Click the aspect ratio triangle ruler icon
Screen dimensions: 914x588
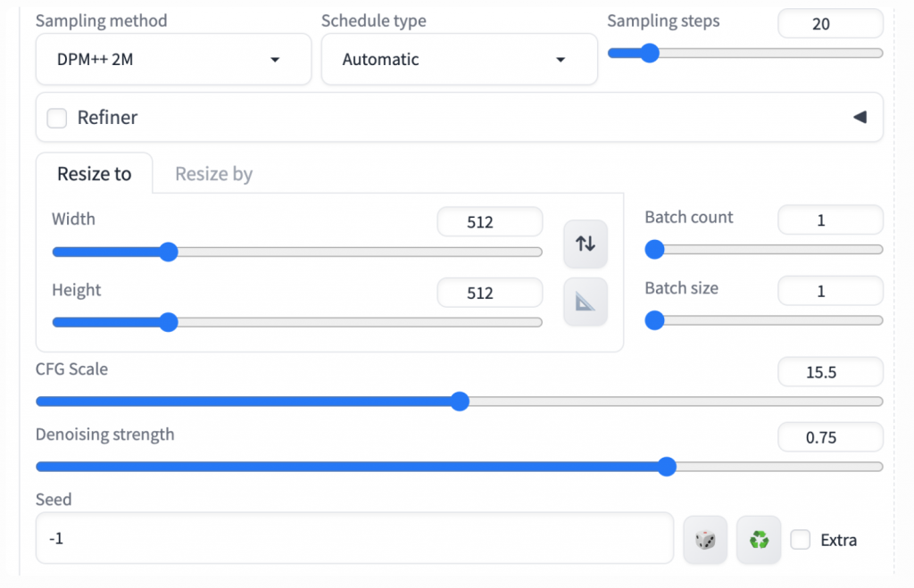point(586,302)
